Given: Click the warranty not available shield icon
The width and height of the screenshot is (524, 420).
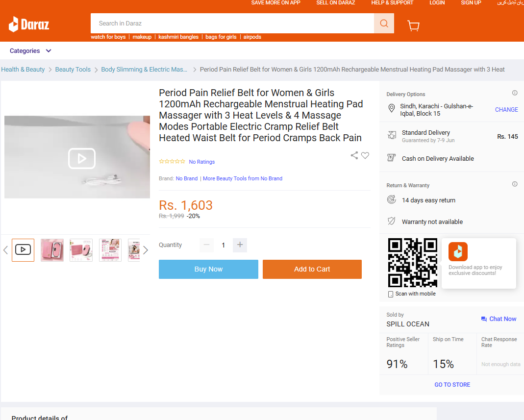Looking at the screenshot, I should pos(391,221).
